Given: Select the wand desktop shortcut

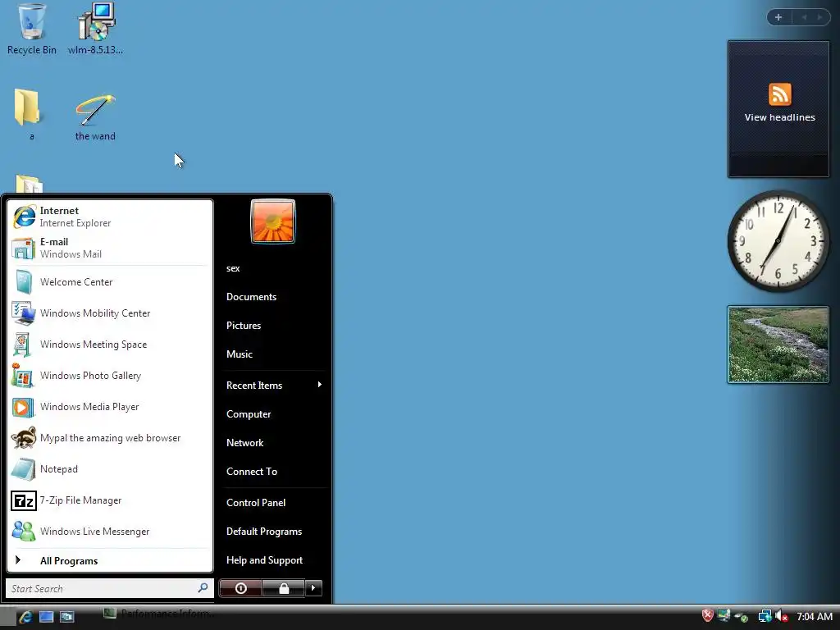Looking at the screenshot, I should coord(95,116).
